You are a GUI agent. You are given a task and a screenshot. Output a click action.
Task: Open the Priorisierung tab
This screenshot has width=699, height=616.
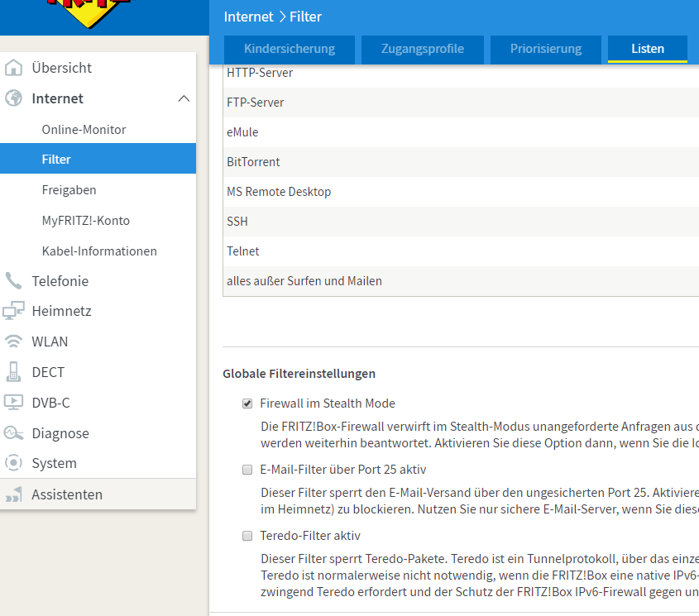coord(546,49)
